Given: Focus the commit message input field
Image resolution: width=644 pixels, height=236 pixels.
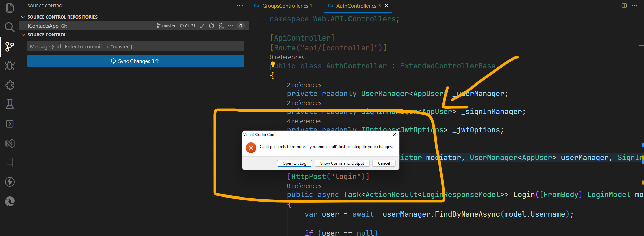Looking at the screenshot, I should click(136, 46).
